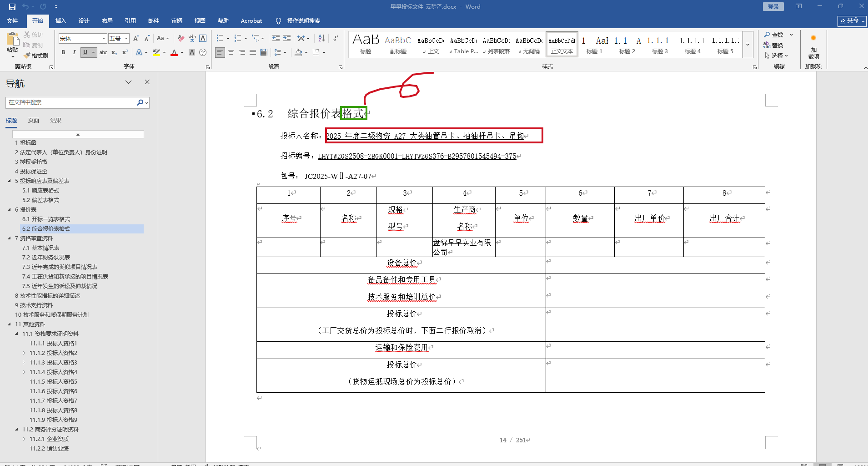Right-align the paragraph text
The image size is (868, 466).
tap(242, 52)
